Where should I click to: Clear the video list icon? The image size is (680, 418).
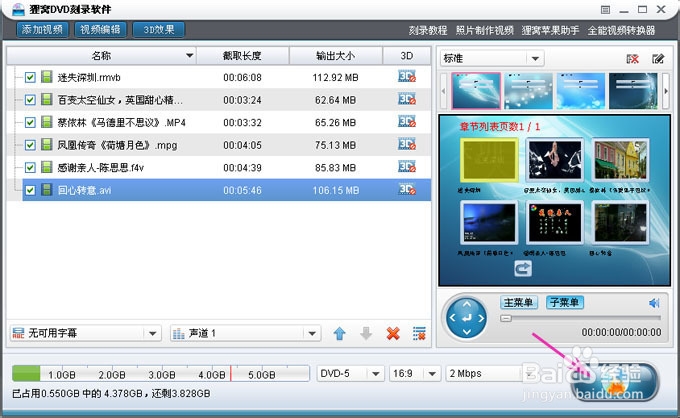point(419,333)
